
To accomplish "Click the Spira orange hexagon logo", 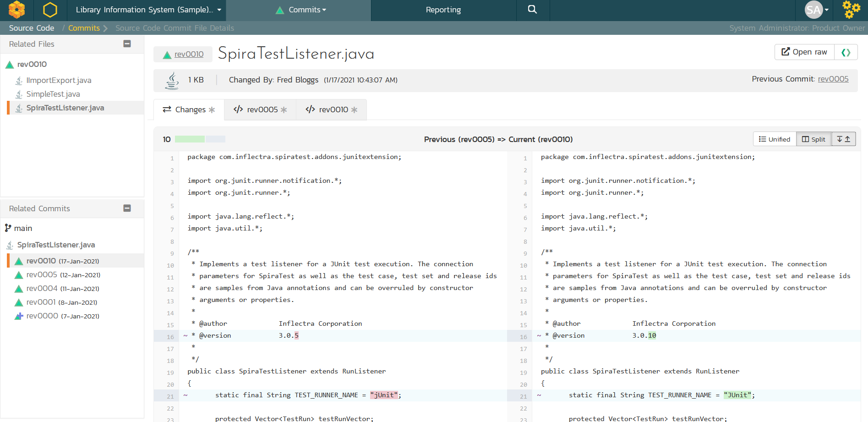I will [17, 10].
